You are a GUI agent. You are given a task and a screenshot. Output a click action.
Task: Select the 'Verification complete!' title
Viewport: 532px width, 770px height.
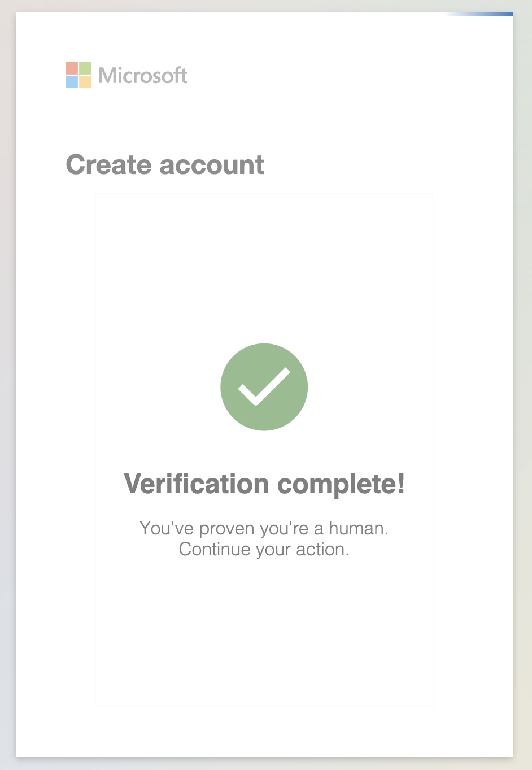(x=264, y=484)
